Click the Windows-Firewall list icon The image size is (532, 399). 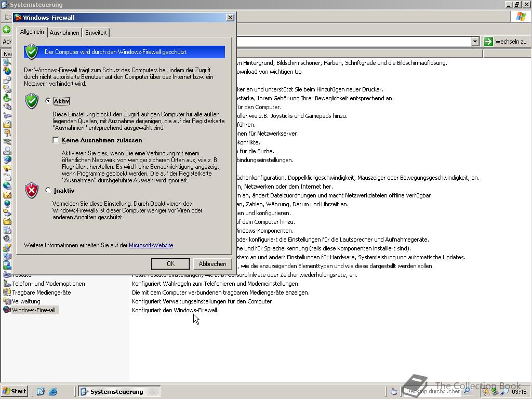(7, 310)
